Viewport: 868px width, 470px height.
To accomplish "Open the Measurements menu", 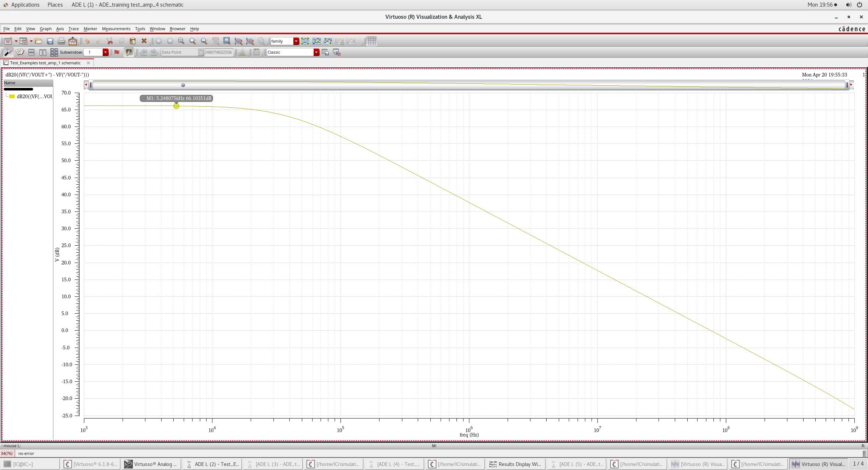I will click(x=116, y=29).
